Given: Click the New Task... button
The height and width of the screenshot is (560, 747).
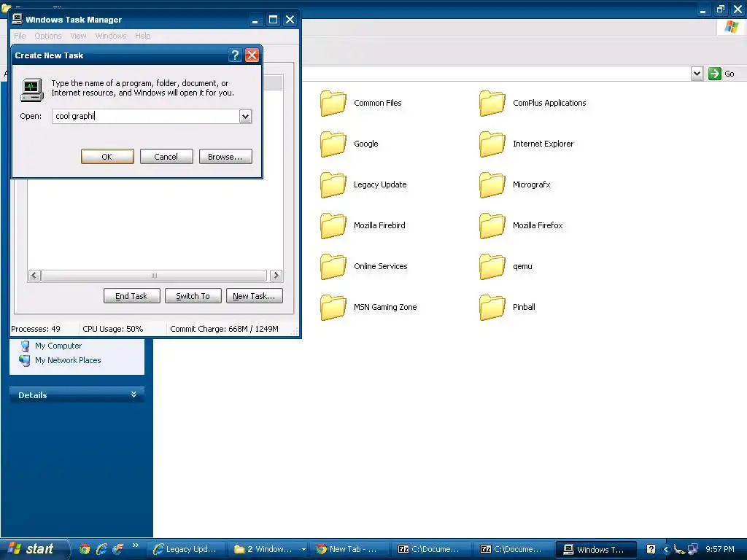Looking at the screenshot, I should click(255, 296).
